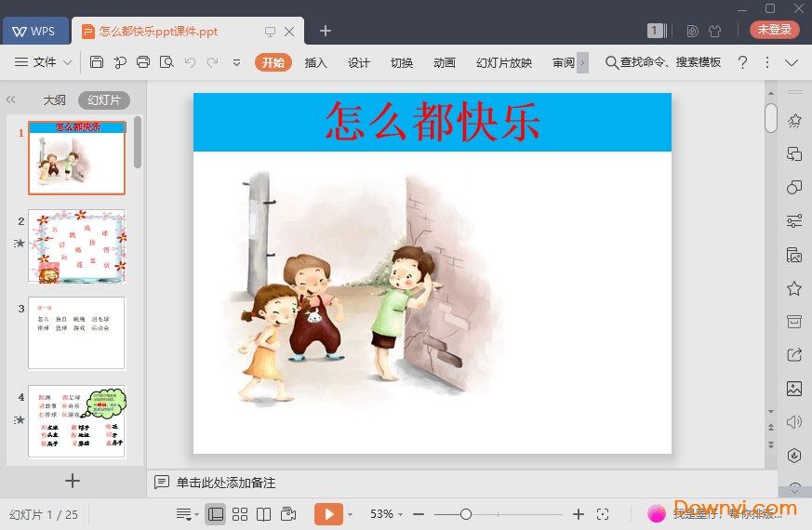Click the animation star icon beside slide 4
This screenshot has height=530, width=812.
(20, 419)
